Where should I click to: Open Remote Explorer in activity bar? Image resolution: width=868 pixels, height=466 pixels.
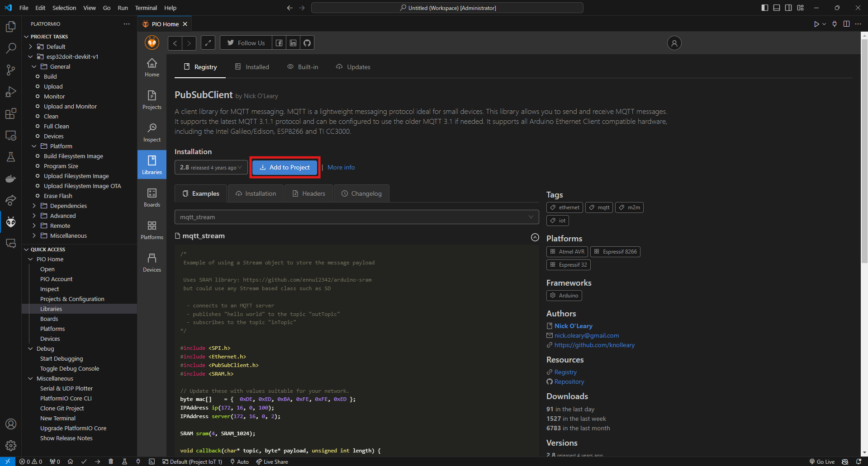tap(11, 135)
